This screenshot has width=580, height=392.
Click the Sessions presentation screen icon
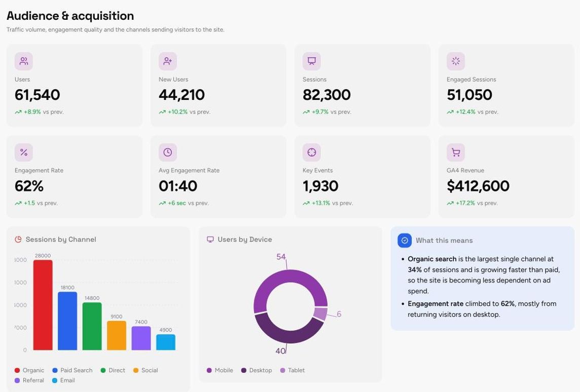311,61
